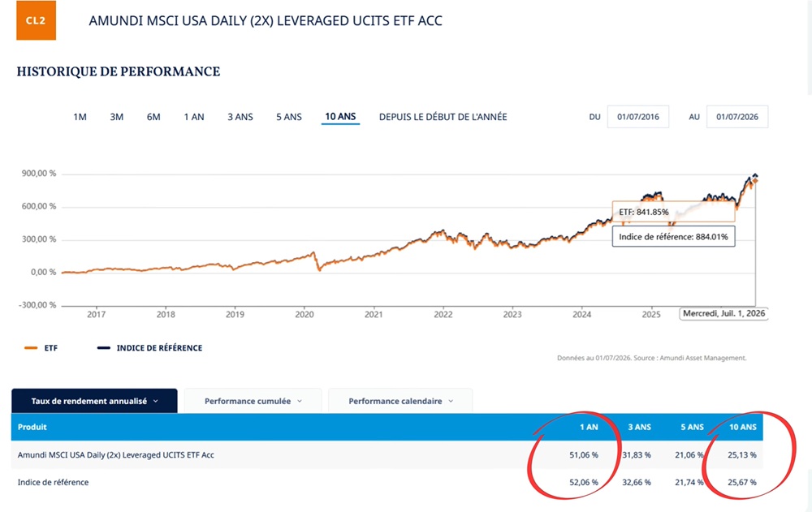
Task: Click the 300,00 % y-axis label
Action: [39, 239]
